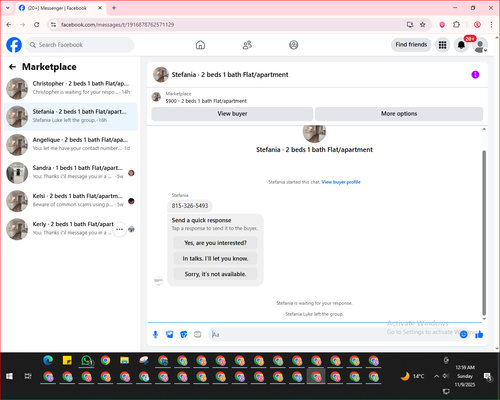This screenshot has height=400, width=500.
Task: Open the account profile menu
Action: pos(480,45)
